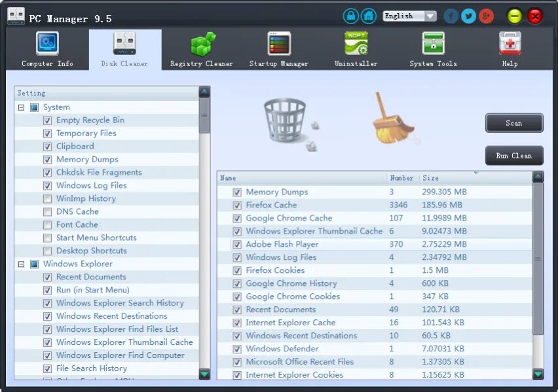Click the Scan button
Image resolution: width=558 pixels, height=392 pixels.
[x=514, y=123]
